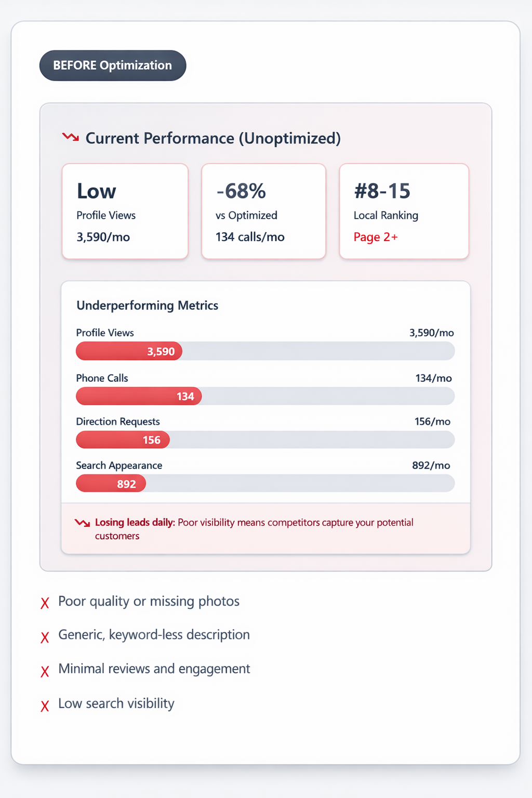Click the red X beside Poor quality photos

(45, 603)
